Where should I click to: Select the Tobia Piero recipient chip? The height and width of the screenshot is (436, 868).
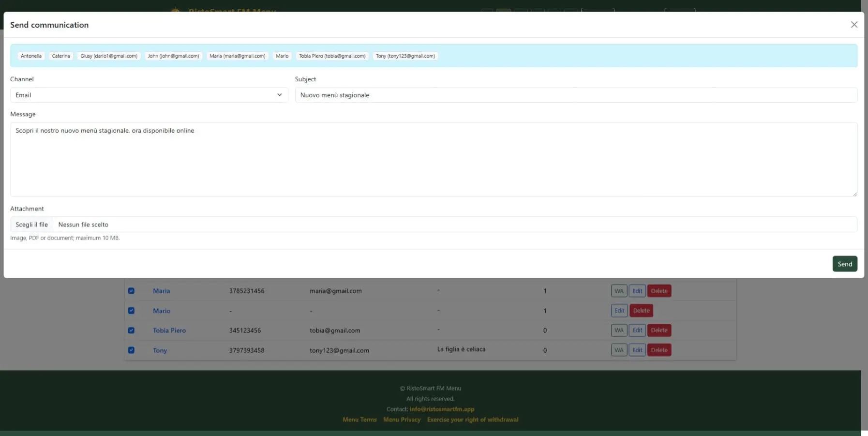click(x=332, y=56)
